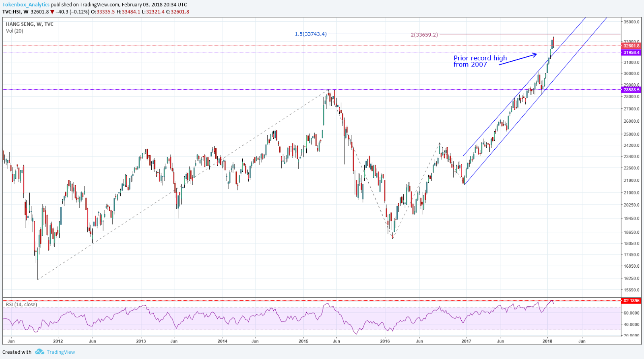This screenshot has height=359, width=644.
Task: Select the 'Prior record high from 2007' annotation
Action: 480,61
